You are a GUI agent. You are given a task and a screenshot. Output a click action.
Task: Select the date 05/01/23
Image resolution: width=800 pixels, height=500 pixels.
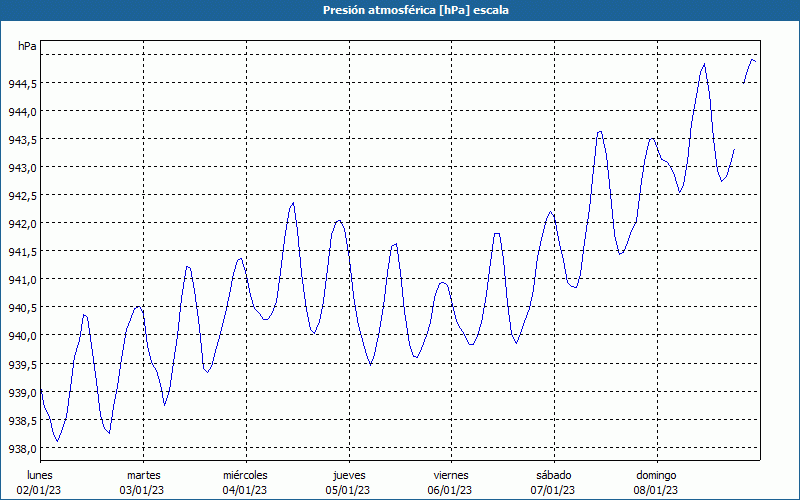pyautogui.click(x=348, y=490)
